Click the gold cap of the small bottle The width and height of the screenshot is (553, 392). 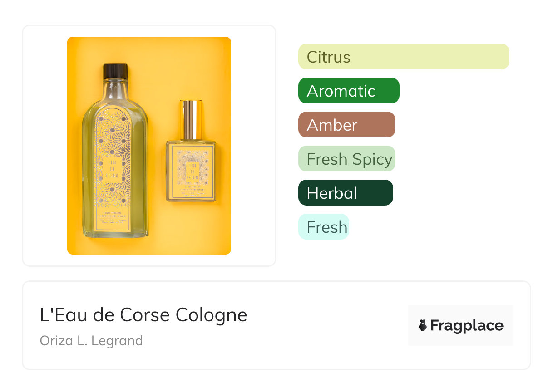click(x=192, y=120)
